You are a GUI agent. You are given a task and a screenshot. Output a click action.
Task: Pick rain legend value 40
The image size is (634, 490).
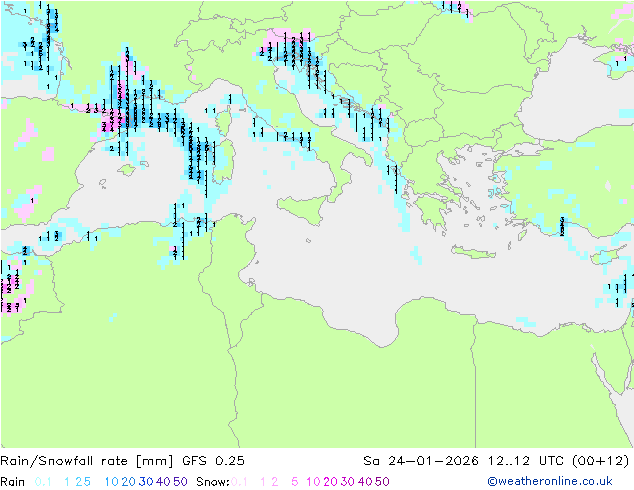pyautogui.click(x=163, y=482)
